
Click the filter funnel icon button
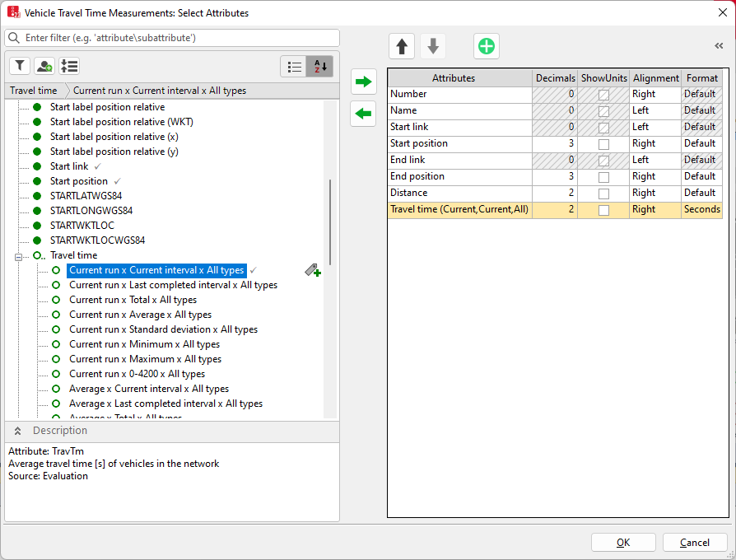point(20,66)
